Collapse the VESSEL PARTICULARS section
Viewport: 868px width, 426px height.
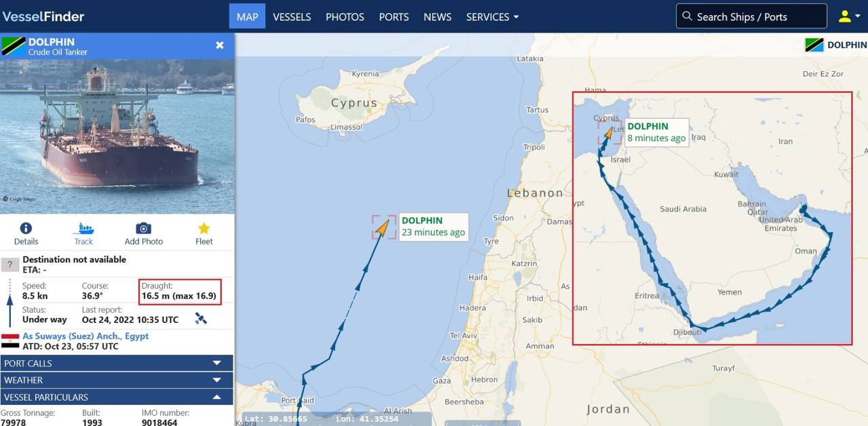click(x=117, y=397)
